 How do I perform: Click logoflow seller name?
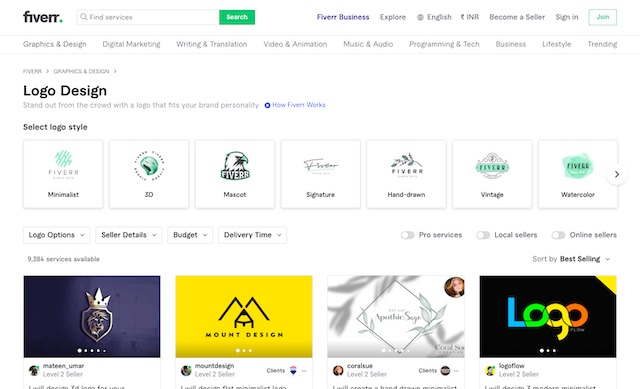tap(511, 366)
